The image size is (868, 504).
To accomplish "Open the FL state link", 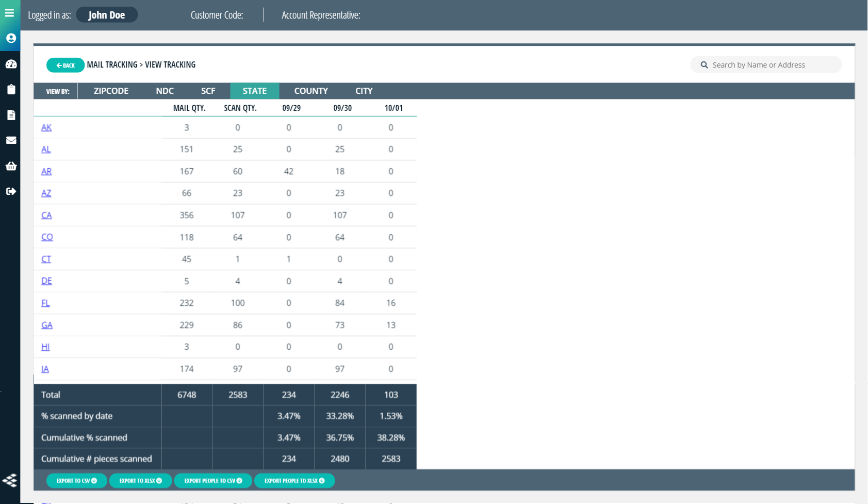I will 45,303.
